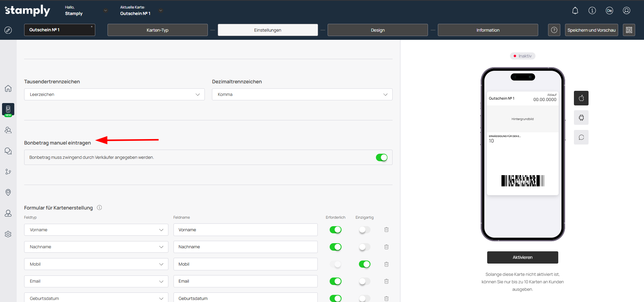This screenshot has height=302, width=644.
Task: Click the QR code icon
Action: [x=629, y=30]
